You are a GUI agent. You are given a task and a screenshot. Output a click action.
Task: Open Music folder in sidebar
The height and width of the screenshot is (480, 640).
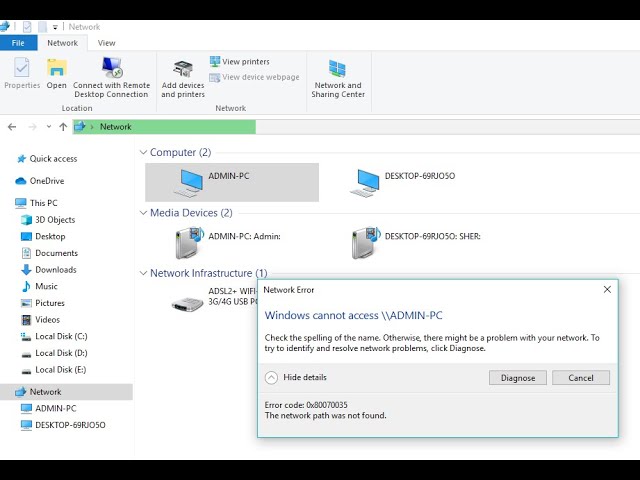click(40, 287)
